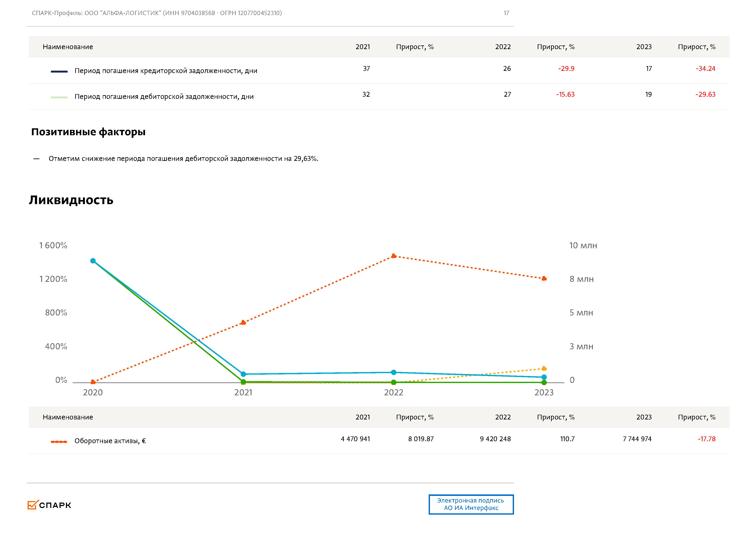Viewport: 756px width, 534px height.
Task: Click the Наименование header in the top table
Action: pyautogui.click(x=68, y=47)
